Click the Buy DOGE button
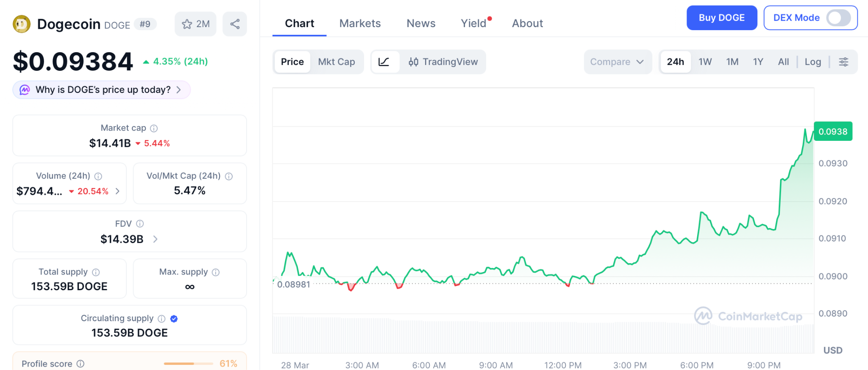The width and height of the screenshot is (868, 370). [x=721, y=18]
